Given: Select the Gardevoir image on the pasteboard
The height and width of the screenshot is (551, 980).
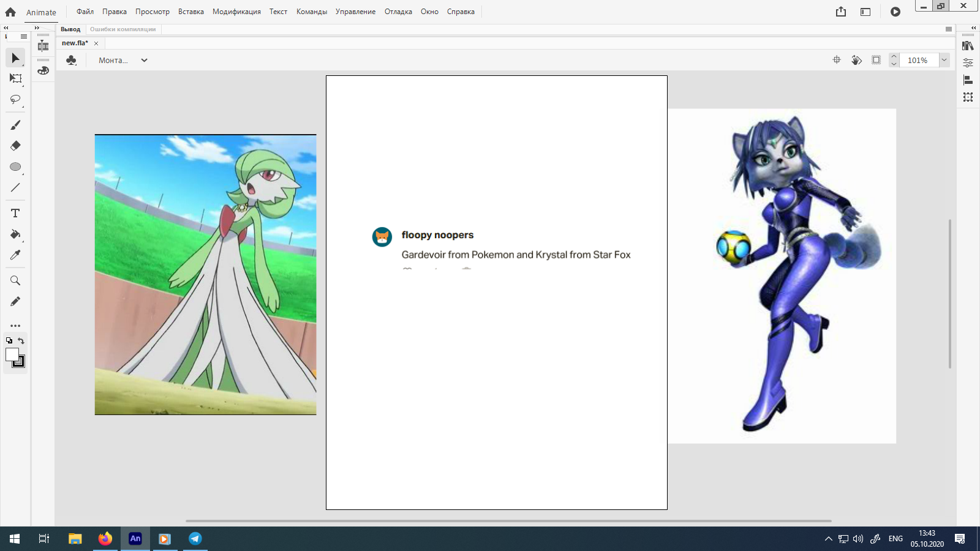Looking at the screenshot, I should [206, 275].
